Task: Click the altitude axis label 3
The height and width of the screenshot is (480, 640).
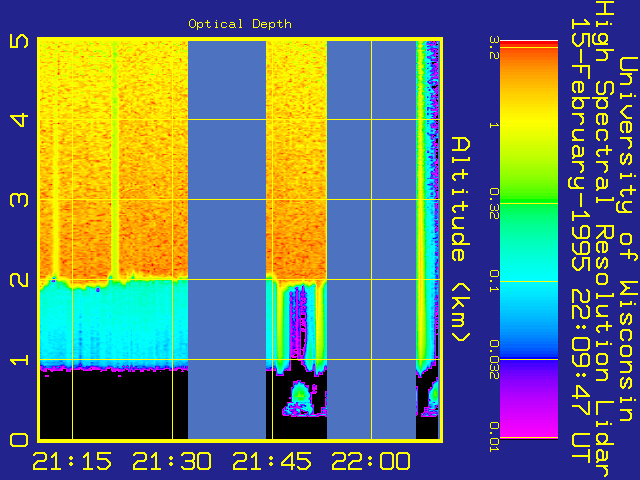Action: pyautogui.click(x=19, y=200)
